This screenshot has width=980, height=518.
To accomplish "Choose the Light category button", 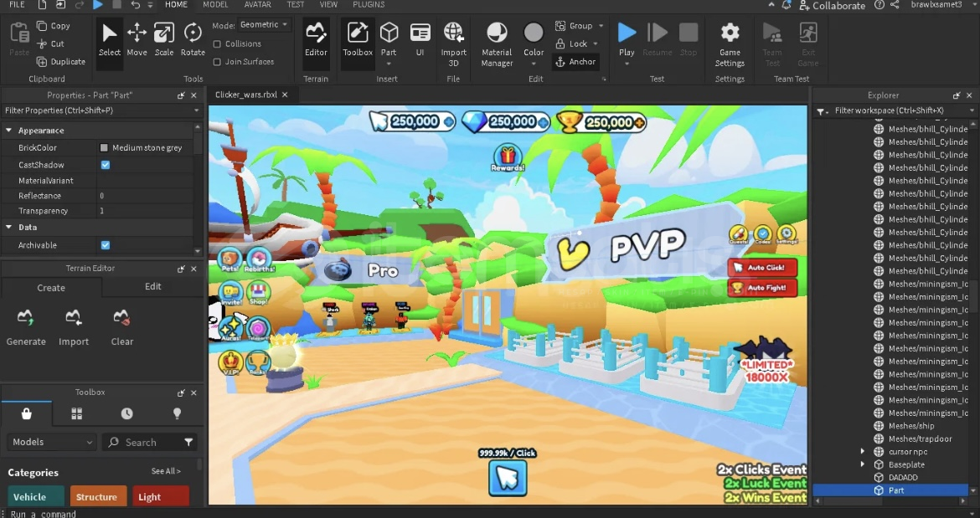I will pos(161,497).
